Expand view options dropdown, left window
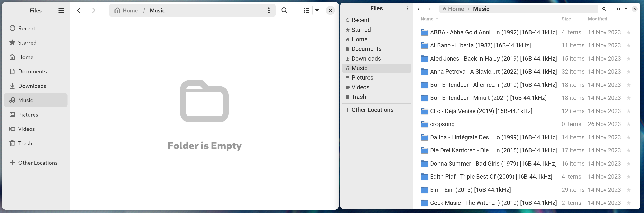The image size is (644, 213). tap(317, 10)
